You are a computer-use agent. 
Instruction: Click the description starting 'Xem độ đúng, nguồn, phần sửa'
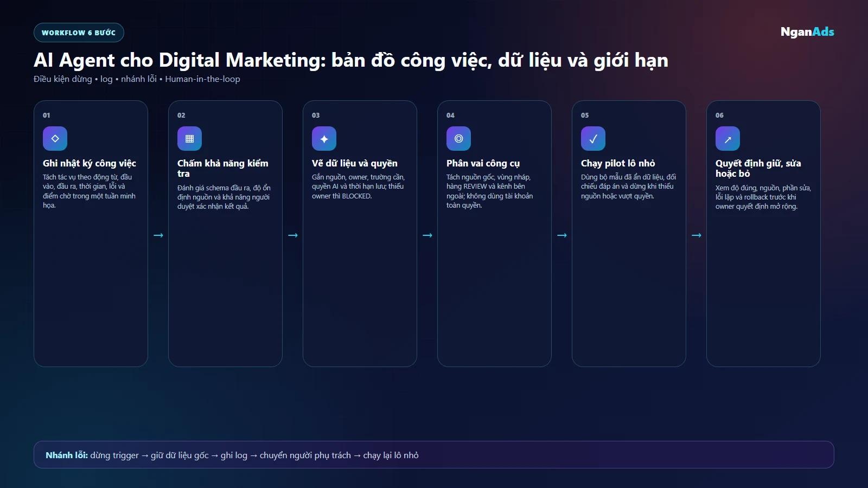point(763,197)
